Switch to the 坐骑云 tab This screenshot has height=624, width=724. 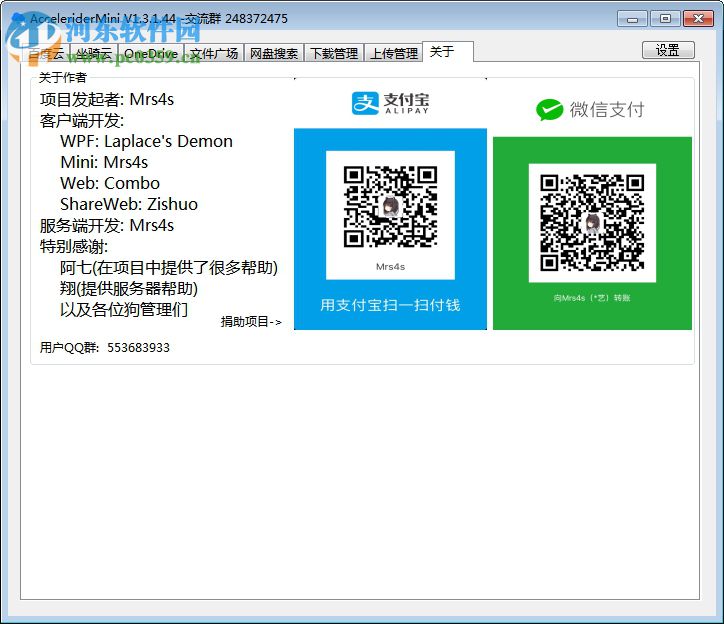pyautogui.click(x=94, y=53)
